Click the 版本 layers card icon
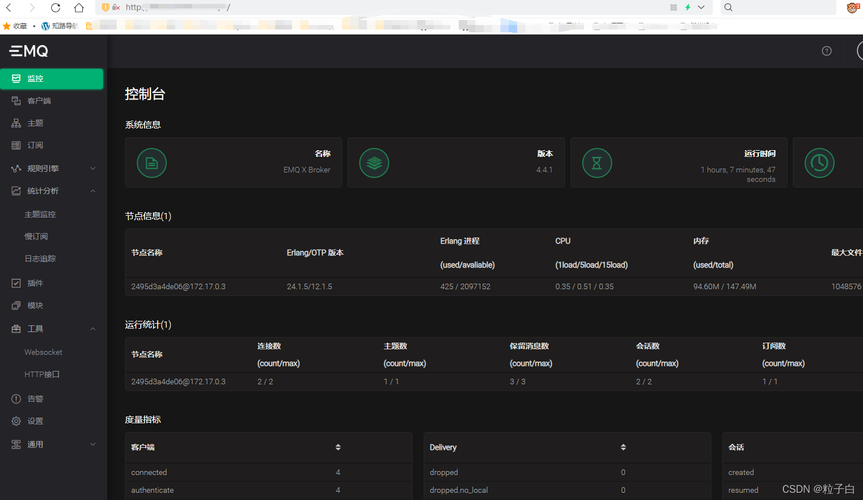 point(374,163)
